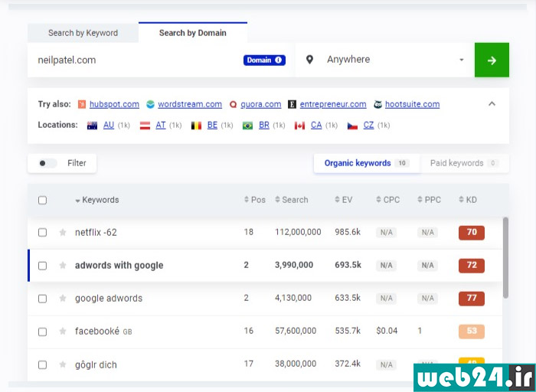Select the AT location link
The height and width of the screenshot is (392, 536).
click(x=161, y=126)
